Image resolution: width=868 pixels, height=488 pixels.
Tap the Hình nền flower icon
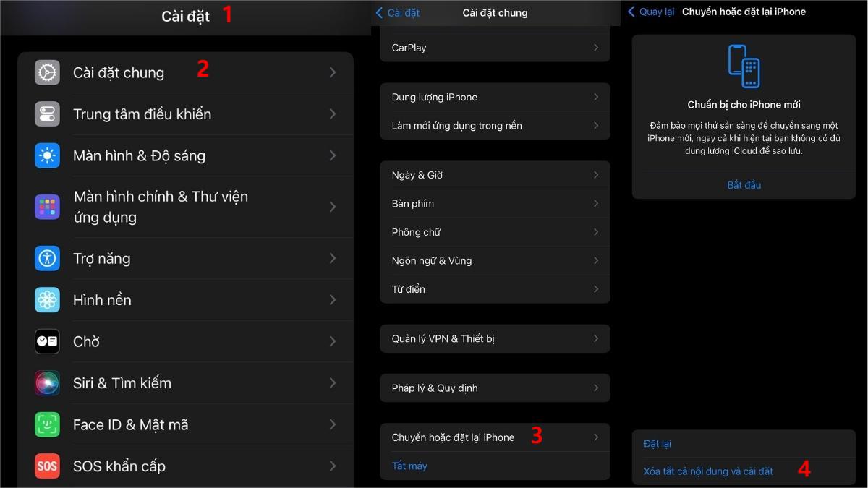pyautogui.click(x=47, y=299)
